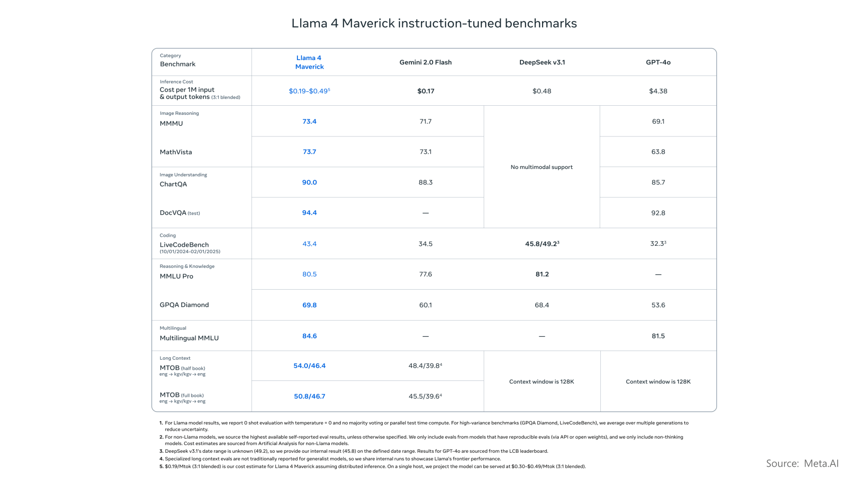Click the '94.4' DocVQA score

[x=309, y=213]
